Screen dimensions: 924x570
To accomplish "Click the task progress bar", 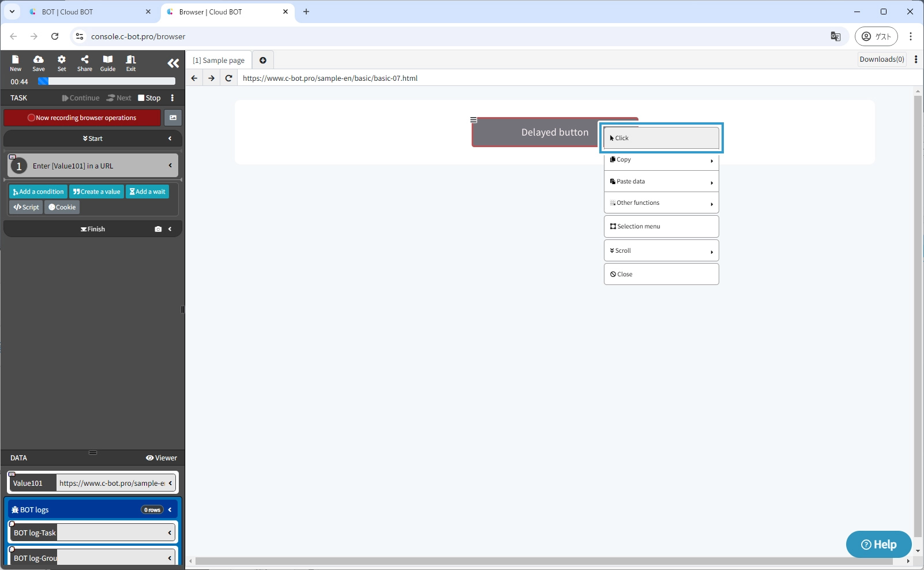I will pyautogui.click(x=107, y=82).
